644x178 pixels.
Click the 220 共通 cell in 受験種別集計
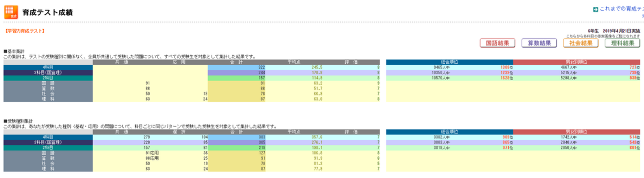pyautogui.click(x=121, y=142)
